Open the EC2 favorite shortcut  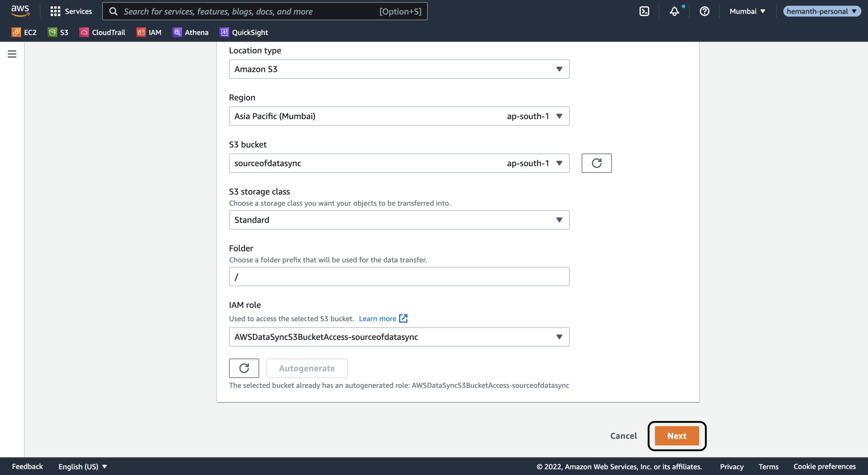24,32
